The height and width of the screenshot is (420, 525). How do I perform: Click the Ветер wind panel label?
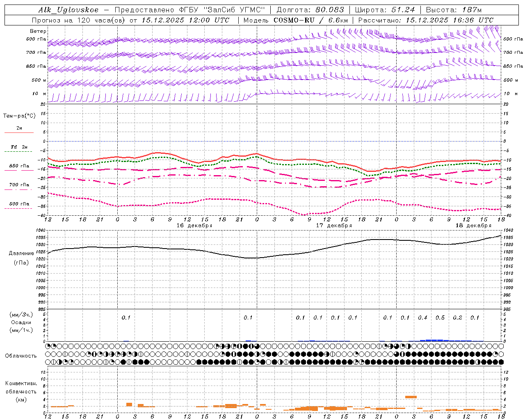pyautogui.click(x=38, y=31)
